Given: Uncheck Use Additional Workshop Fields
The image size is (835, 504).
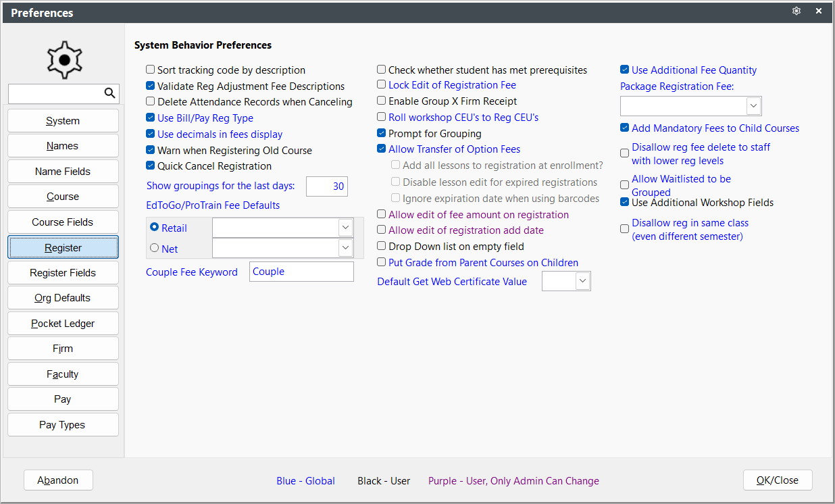Looking at the screenshot, I should (625, 202).
